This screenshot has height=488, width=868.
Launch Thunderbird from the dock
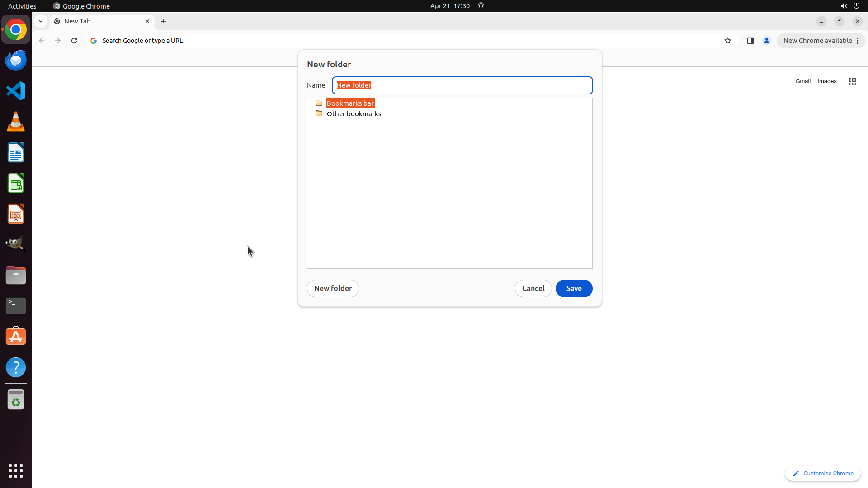(16, 61)
